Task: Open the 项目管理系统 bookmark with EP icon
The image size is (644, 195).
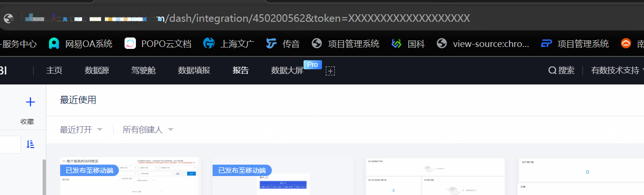Action: click(x=575, y=44)
